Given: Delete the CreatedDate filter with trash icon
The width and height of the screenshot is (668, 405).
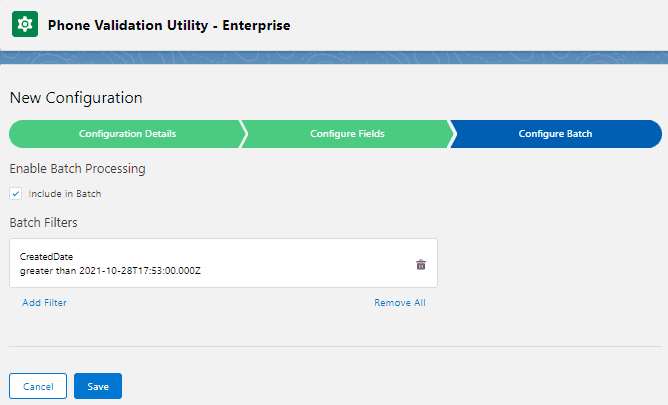Looking at the screenshot, I should click(x=421, y=264).
